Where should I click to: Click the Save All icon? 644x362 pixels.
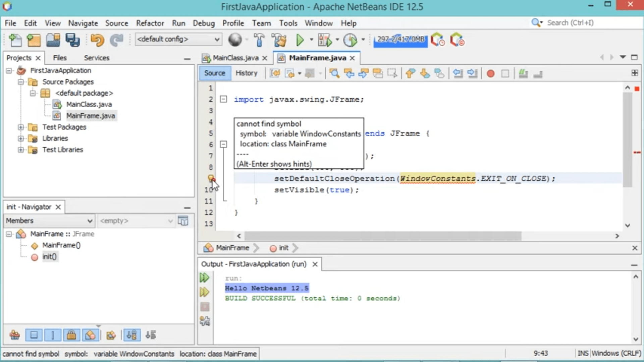tap(72, 40)
